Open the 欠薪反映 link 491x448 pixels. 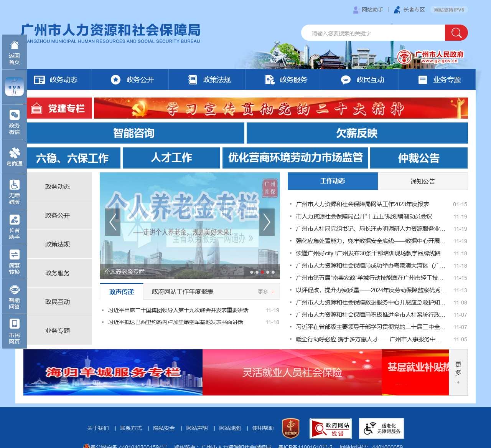pos(356,133)
